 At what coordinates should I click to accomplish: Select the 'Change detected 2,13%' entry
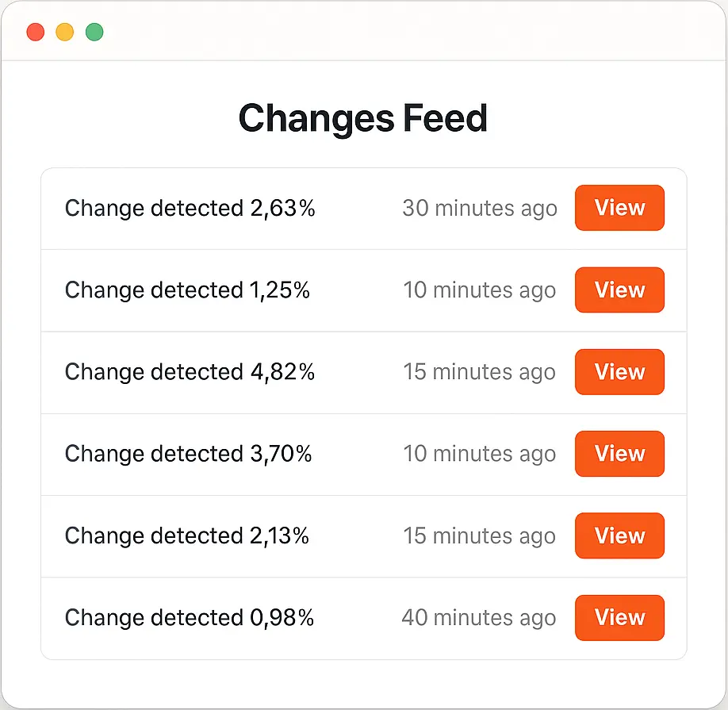coord(188,535)
